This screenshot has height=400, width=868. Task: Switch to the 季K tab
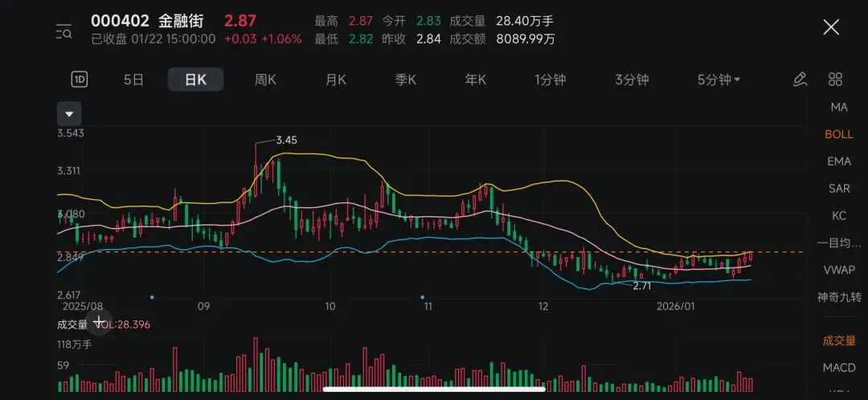[405, 80]
